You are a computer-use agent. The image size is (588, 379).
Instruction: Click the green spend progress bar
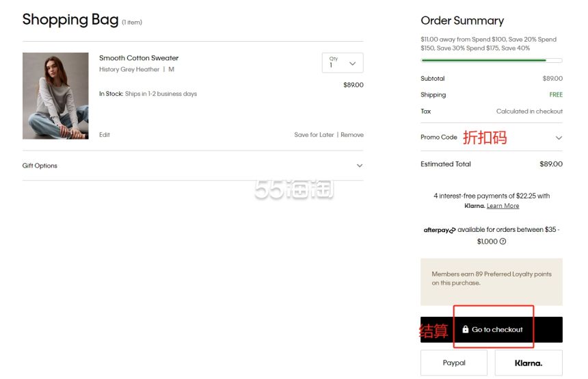point(491,60)
